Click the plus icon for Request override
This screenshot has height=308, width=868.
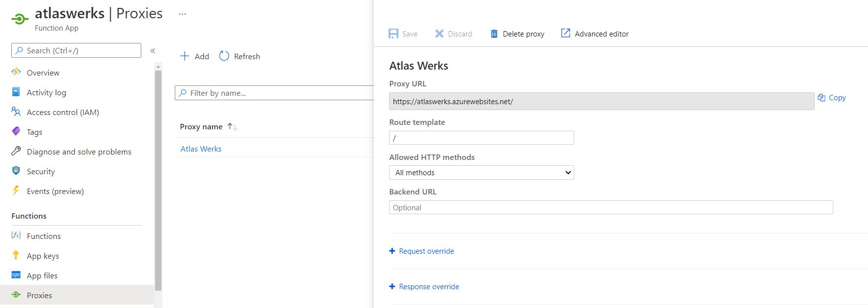pos(392,251)
